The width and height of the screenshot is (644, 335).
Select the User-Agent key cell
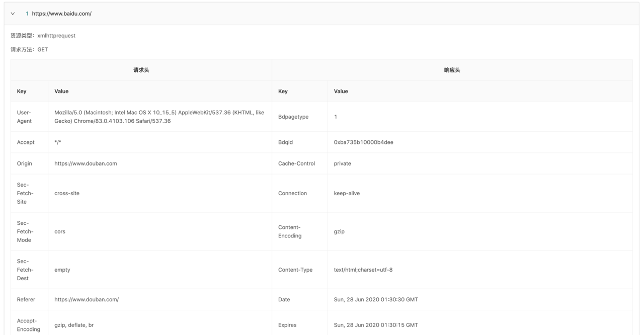click(x=30, y=117)
